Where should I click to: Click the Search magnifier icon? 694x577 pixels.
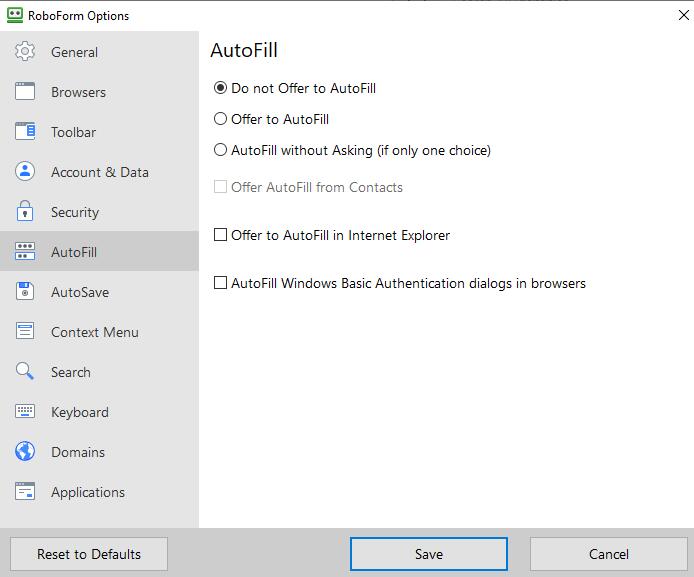tap(25, 372)
